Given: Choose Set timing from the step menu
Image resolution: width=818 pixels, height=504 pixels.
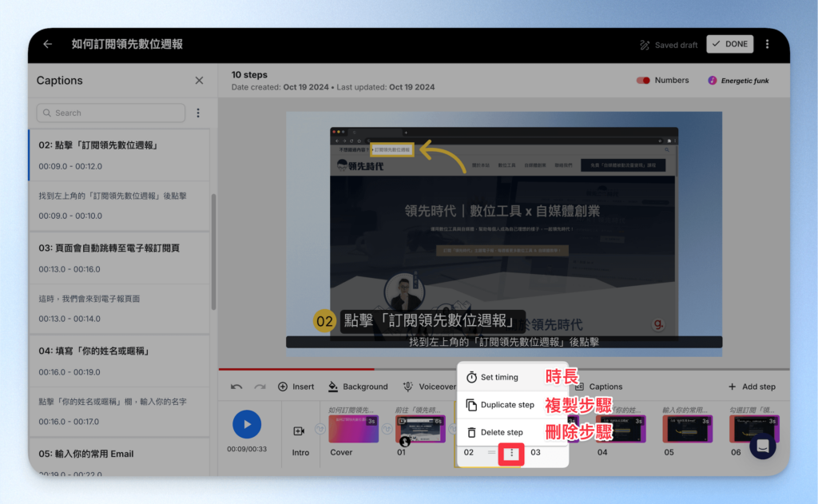Looking at the screenshot, I should point(512,377).
